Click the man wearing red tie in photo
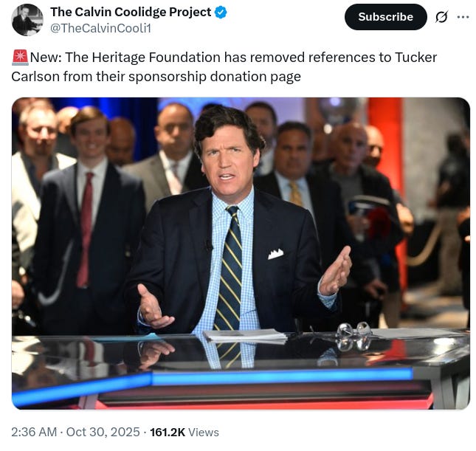The image size is (476, 451). [x=89, y=221]
